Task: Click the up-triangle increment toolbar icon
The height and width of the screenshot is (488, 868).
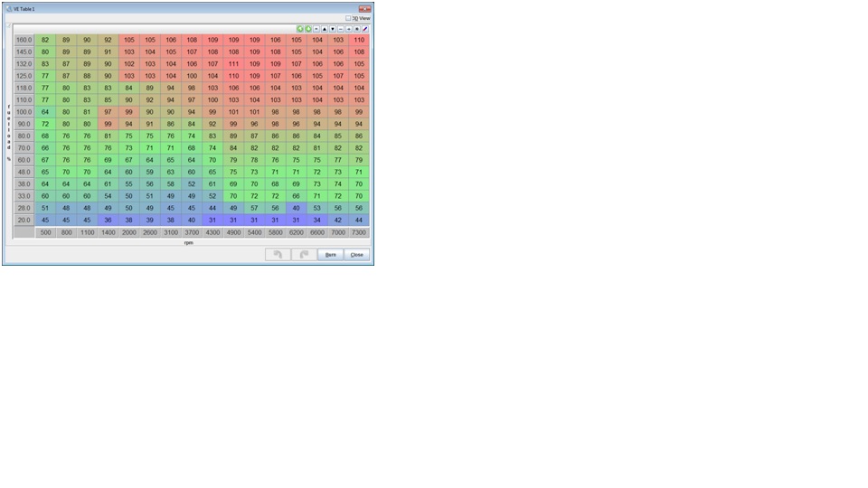Action: pos(325,29)
